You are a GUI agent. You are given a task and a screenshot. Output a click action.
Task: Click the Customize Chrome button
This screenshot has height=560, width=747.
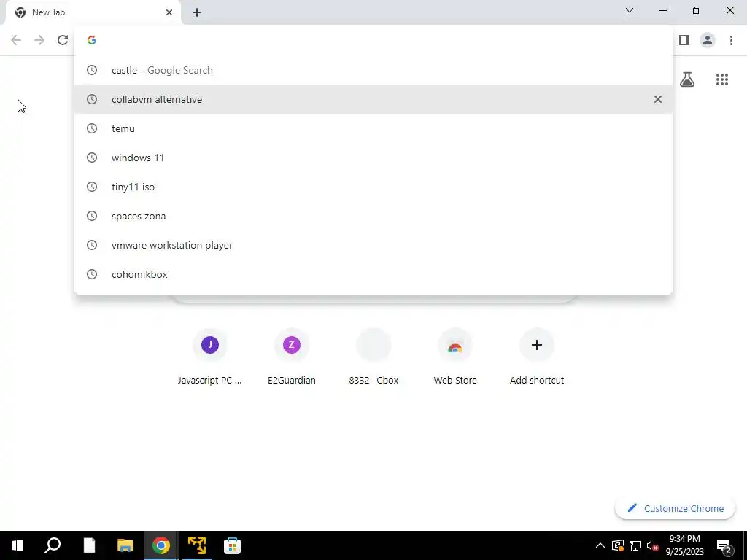pyautogui.click(x=675, y=508)
